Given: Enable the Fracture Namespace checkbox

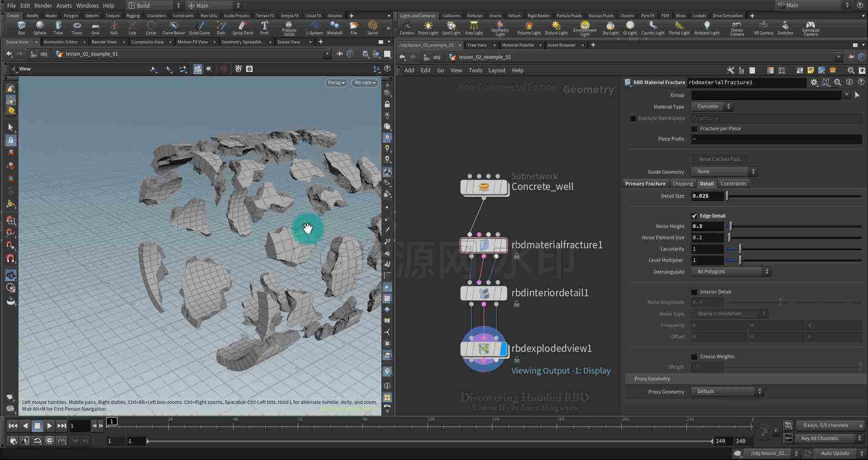Looking at the screenshot, I should click(633, 118).
